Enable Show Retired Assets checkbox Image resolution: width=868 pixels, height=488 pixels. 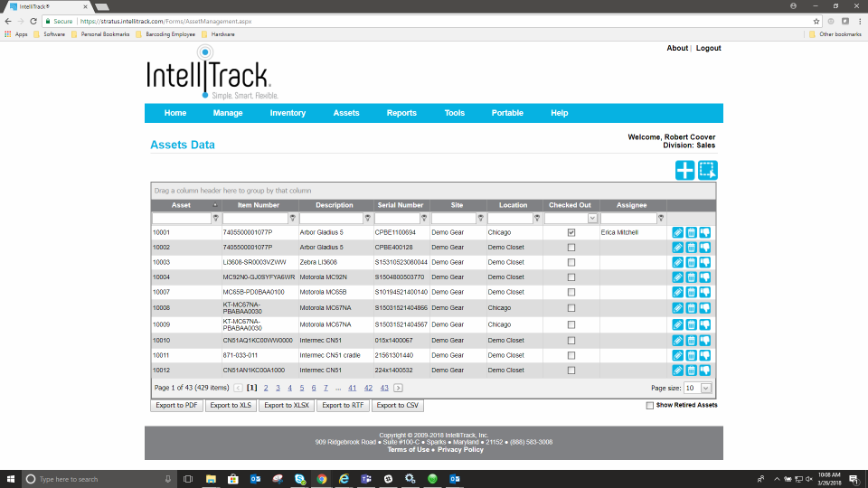tap(650, 406)
